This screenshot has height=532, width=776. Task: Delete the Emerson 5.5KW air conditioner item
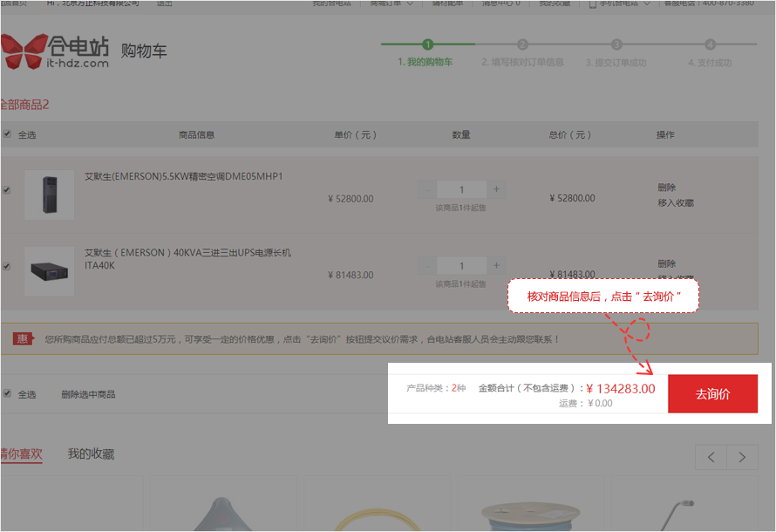[x=666, y=188]
